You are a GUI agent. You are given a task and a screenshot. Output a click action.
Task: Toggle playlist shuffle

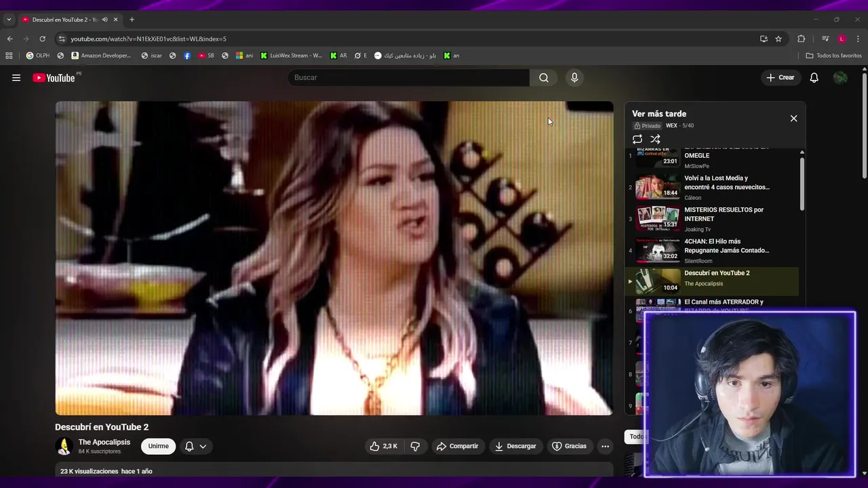coord(655,139)
